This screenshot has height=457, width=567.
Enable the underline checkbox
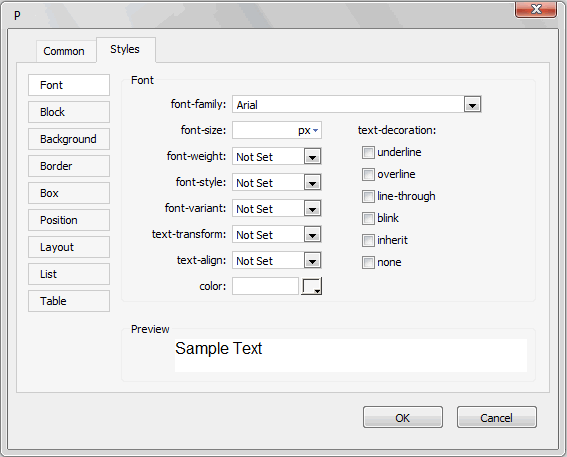368,153
